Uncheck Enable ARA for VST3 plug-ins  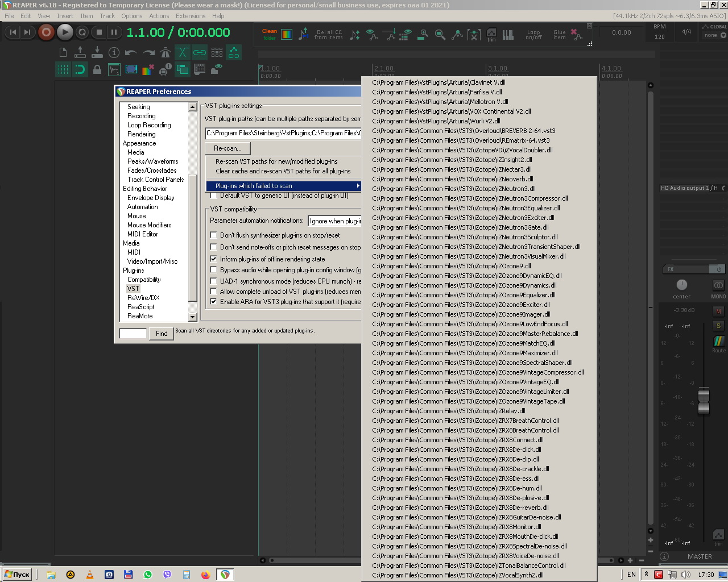214,302
